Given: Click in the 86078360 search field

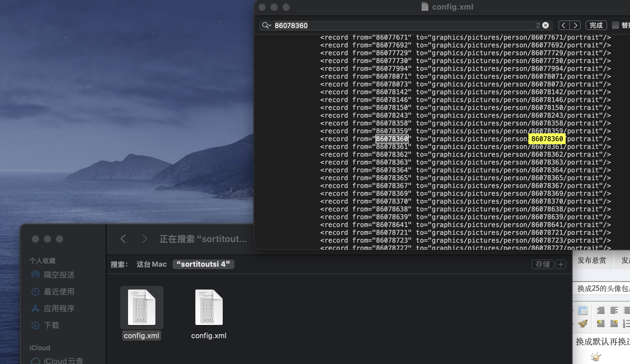Looking at the screenshot, I should click(x=391, y=26).
